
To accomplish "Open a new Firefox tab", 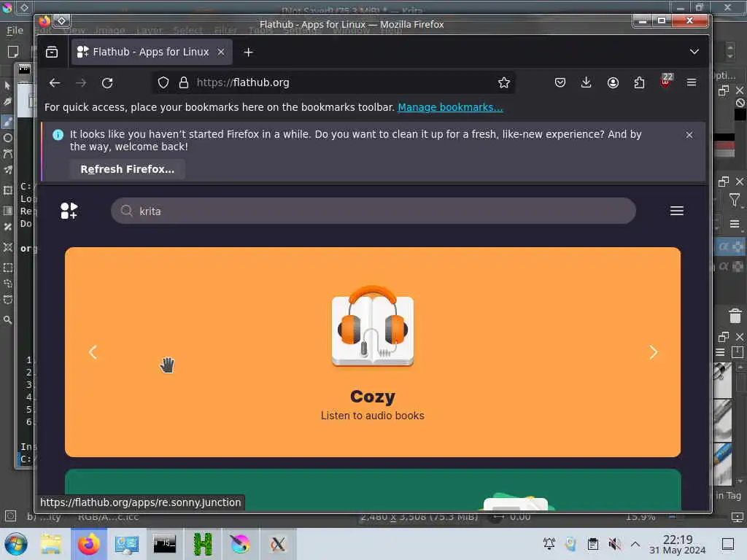I will 248,52.
